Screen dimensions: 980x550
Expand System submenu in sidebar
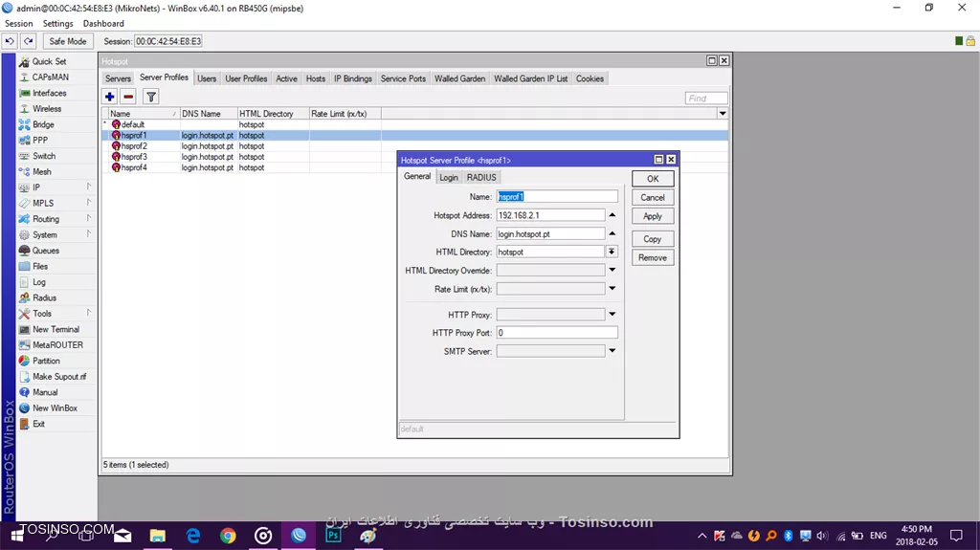click(89, 234)
